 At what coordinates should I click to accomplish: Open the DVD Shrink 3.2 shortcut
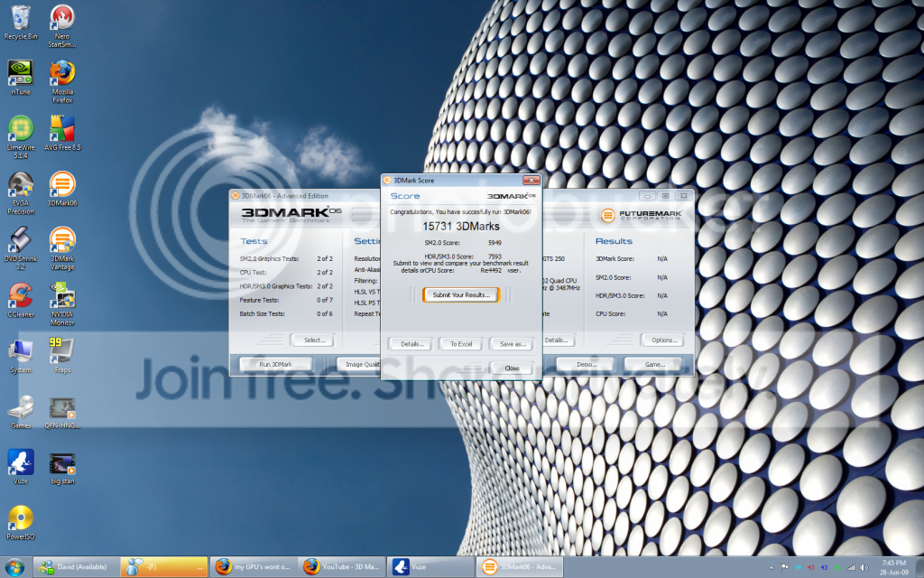click(20, 241)
